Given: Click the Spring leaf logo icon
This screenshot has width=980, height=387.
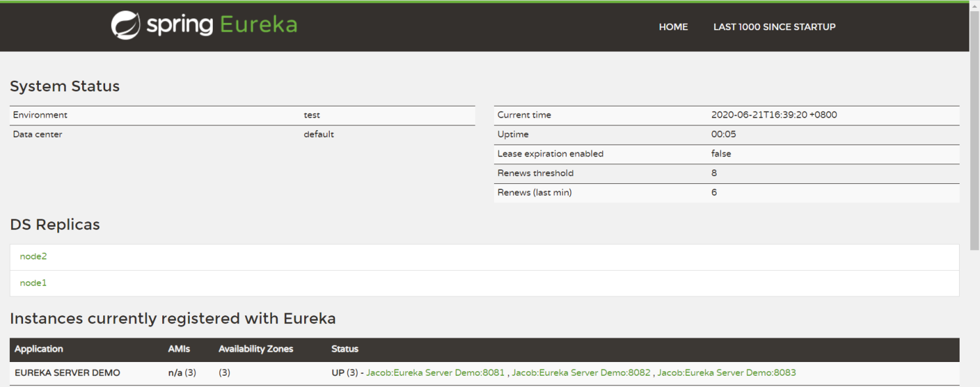Looking at the screenshot, I should point(125,26).
